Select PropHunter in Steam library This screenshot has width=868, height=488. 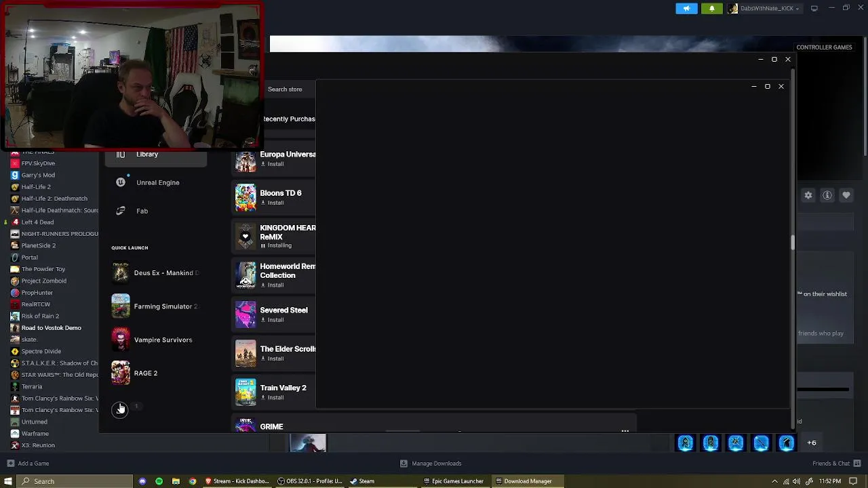click(x=37, y=293)
